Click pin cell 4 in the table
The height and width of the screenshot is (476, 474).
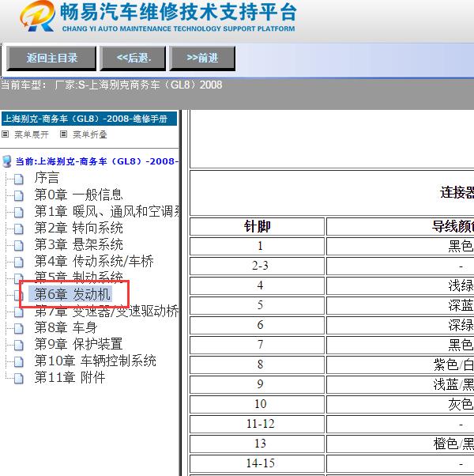click(258, 285)
